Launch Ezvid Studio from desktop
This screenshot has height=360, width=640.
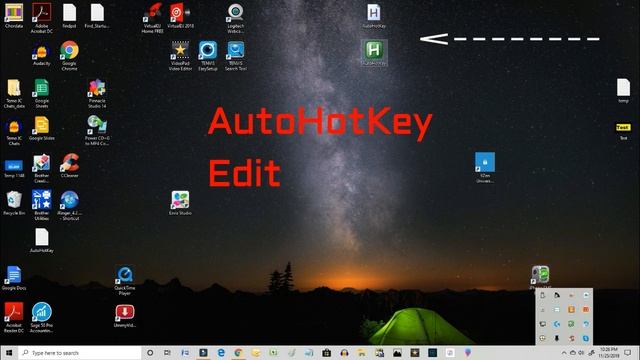(x=180, y=203)
